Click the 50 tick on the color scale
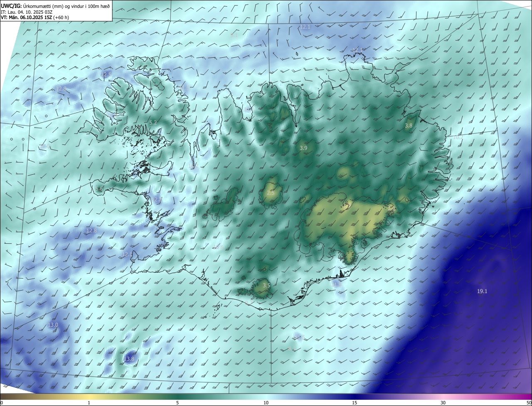532x406 pixels. (x=529, y=403)
